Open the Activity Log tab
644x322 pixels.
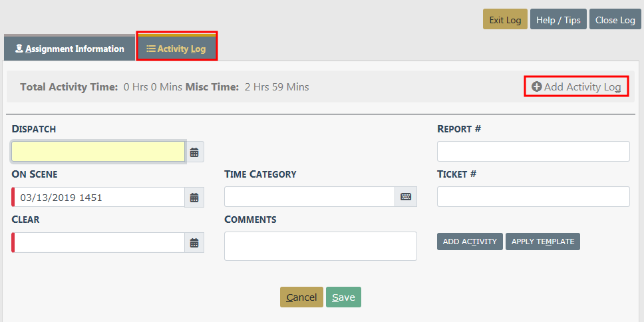click(x=177, y=49)
